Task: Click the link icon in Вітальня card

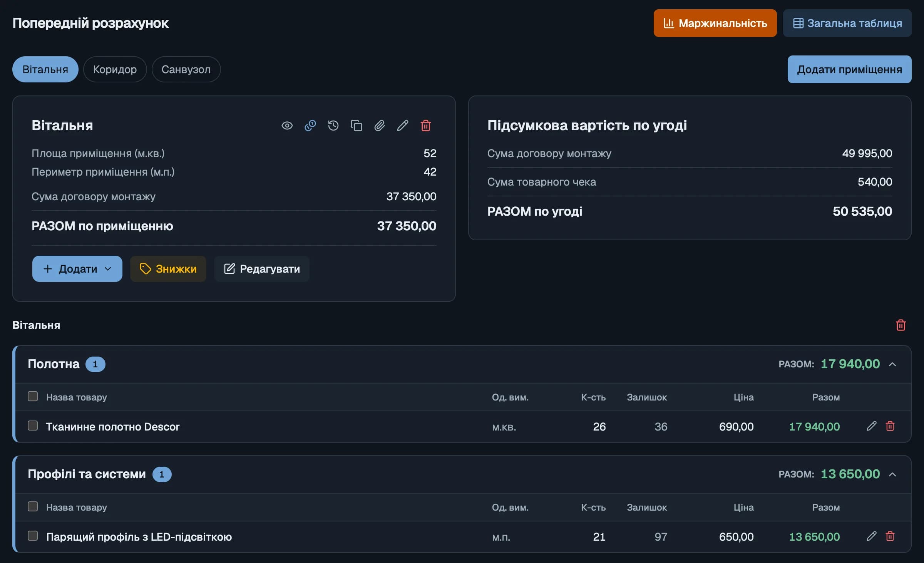Action: tap(310, 126)
